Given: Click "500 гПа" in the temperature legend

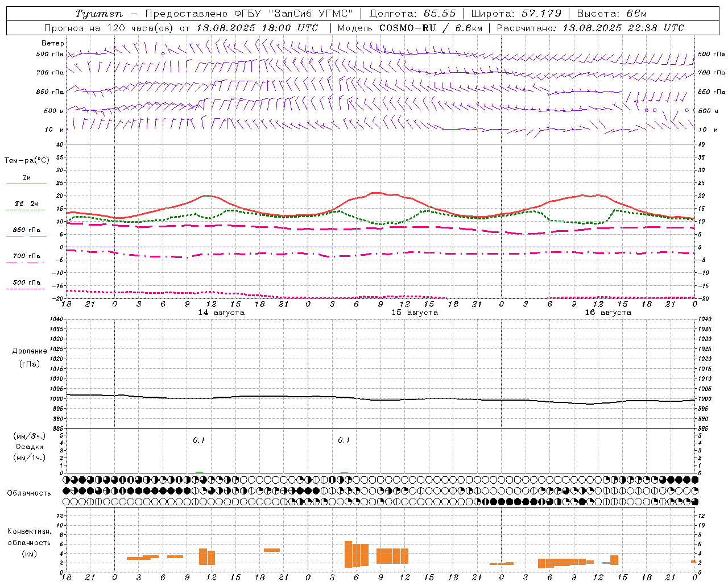Looking at the screenshot, I should 27,282.
